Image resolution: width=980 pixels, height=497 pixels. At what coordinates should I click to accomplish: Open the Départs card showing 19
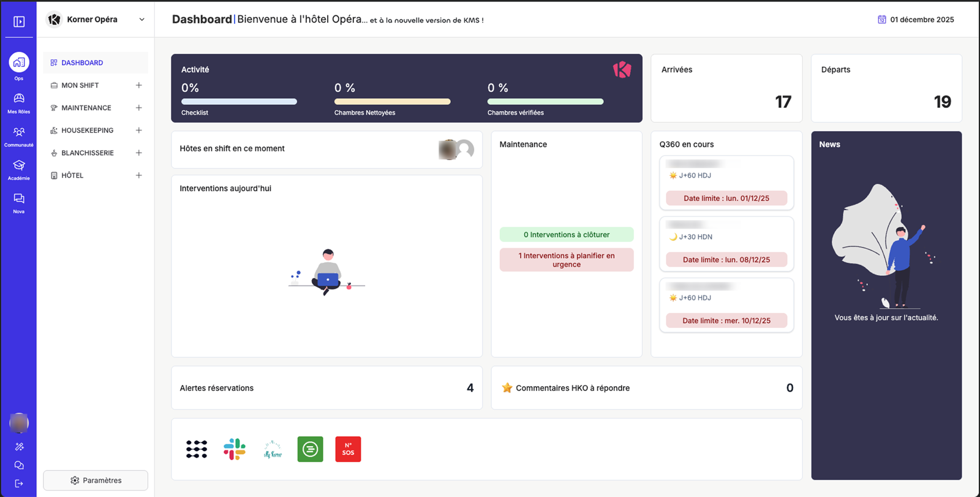(x=886, y=88)
